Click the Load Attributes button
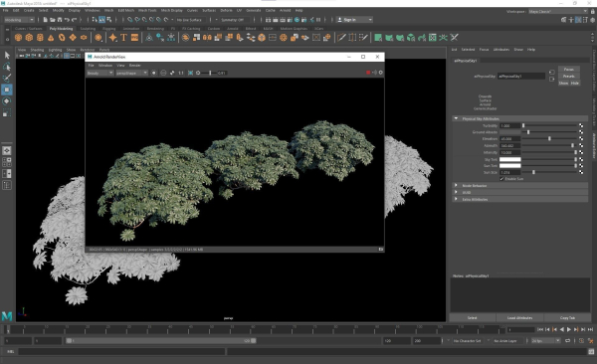Screen dimensions: 597x364 point(519,318)
